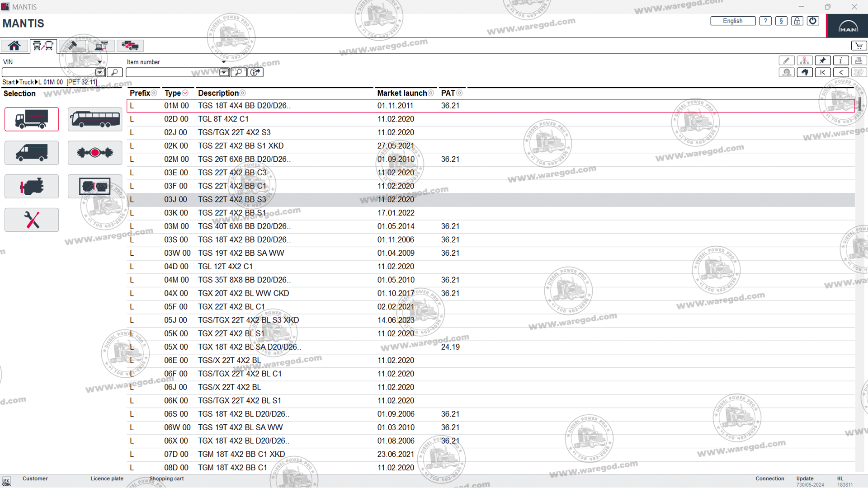Toggle sort on the Type column
This screenshot has height=488, width=868.
click(x=185, y=93)
